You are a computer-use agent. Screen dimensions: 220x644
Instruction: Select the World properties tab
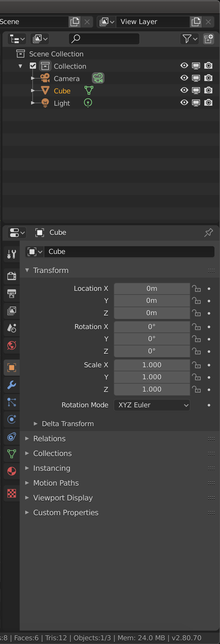pos(11,345)
